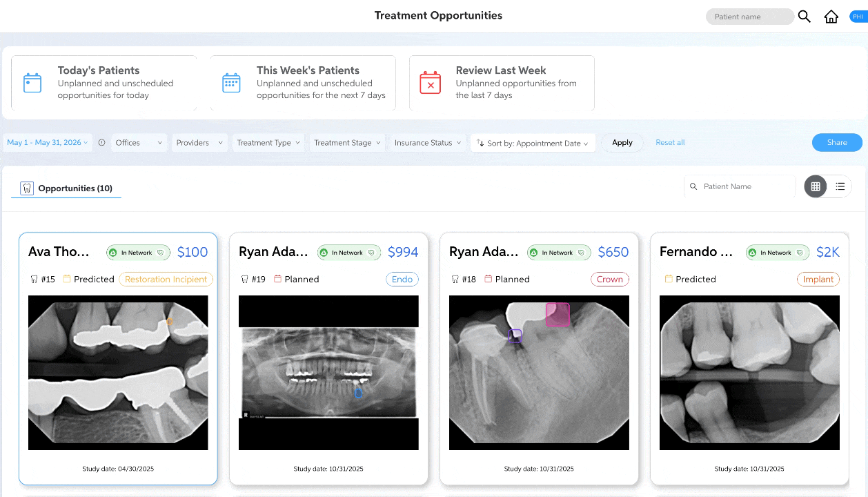Click tooth #18 icon on Ryan card

pyautogui.click(x=454, y=280)
